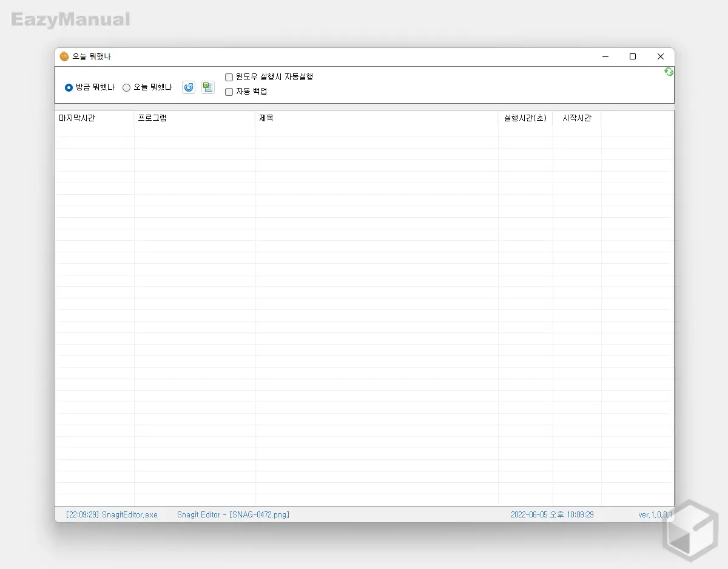Click the SnagitEditor.exe status bar text
Screen dimensions: 728x569
(112, 514)
